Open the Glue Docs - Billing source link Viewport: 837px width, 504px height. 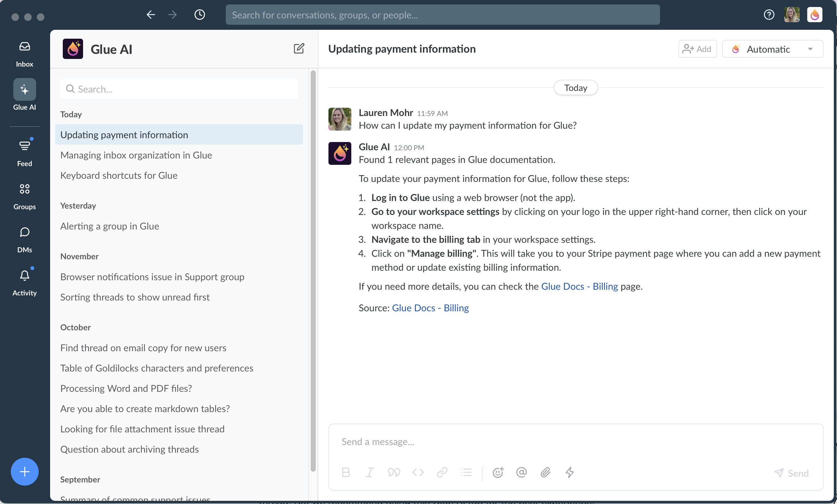click(x=430, y=308)
